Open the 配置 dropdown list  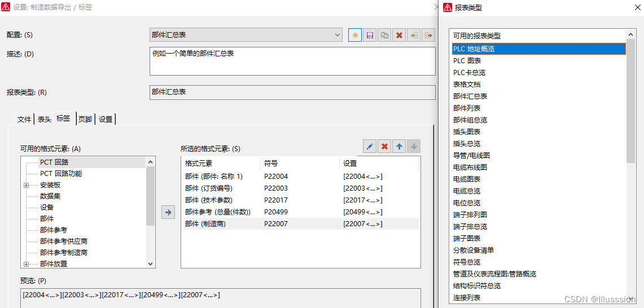338,35
